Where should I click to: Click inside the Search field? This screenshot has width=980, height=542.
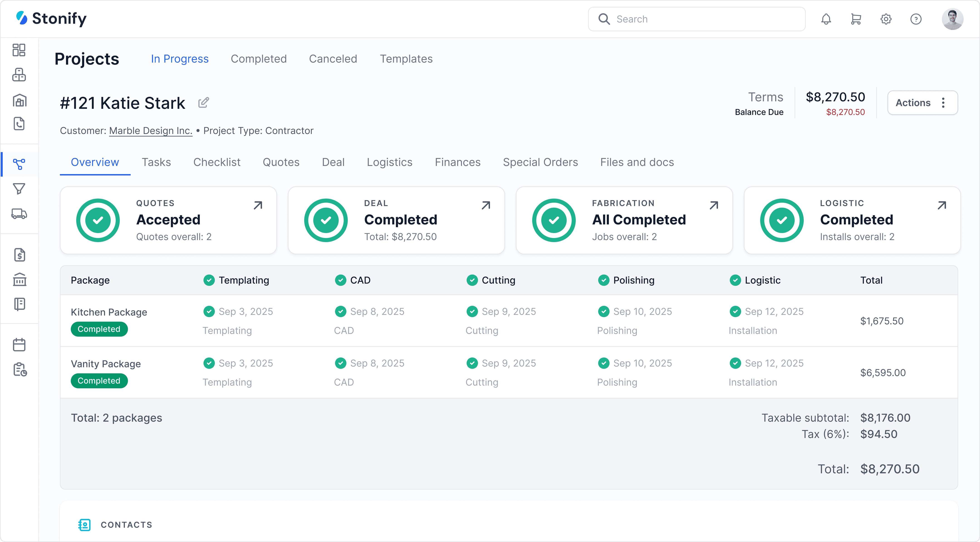tap(696, 19)
